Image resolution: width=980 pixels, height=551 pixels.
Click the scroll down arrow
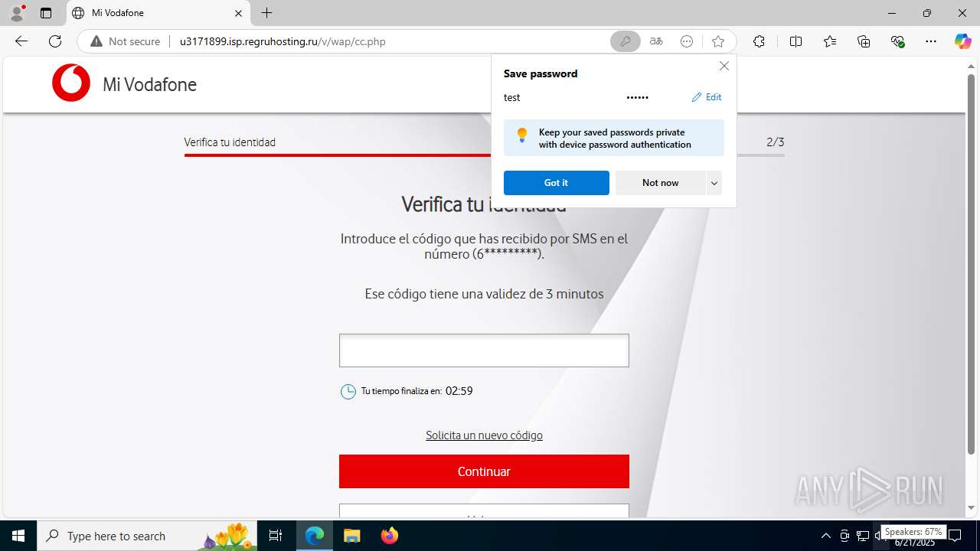click(x=971, y=508)
